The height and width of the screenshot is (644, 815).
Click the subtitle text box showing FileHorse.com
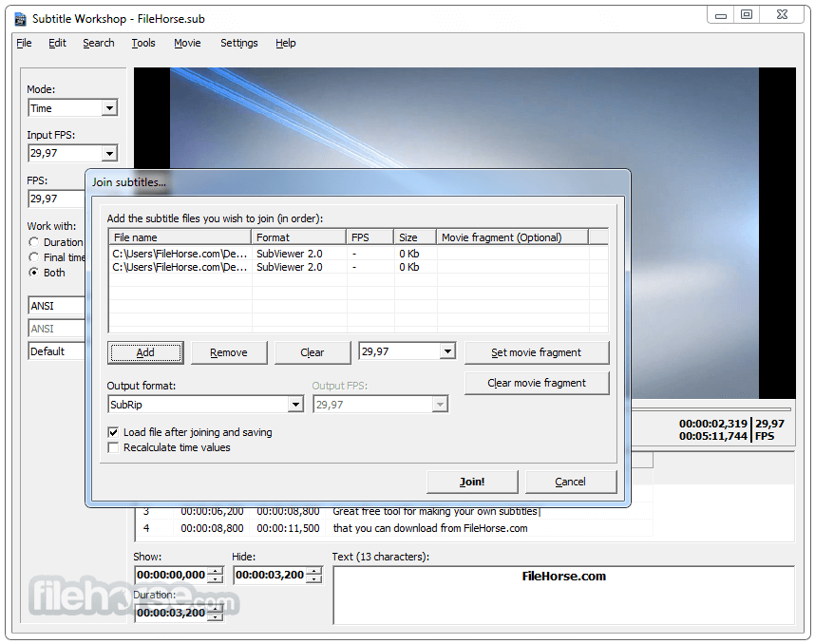click(564, 596)
